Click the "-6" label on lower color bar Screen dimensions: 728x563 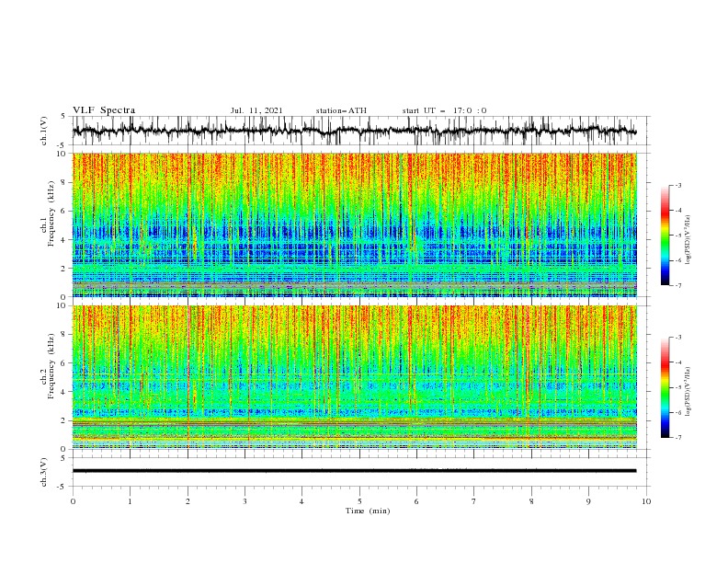[x=677, y=412]
